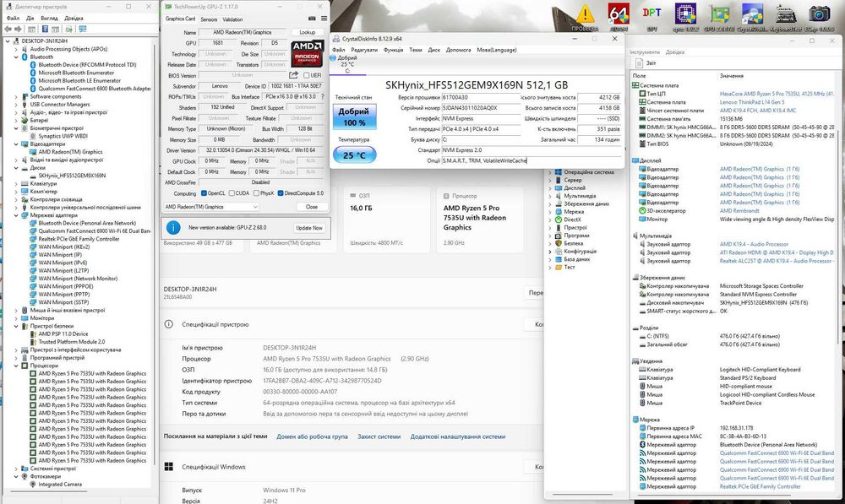Expand Операційна система in AIDA64 tree
The image size is (845, 504).
(x=550, y=172)
